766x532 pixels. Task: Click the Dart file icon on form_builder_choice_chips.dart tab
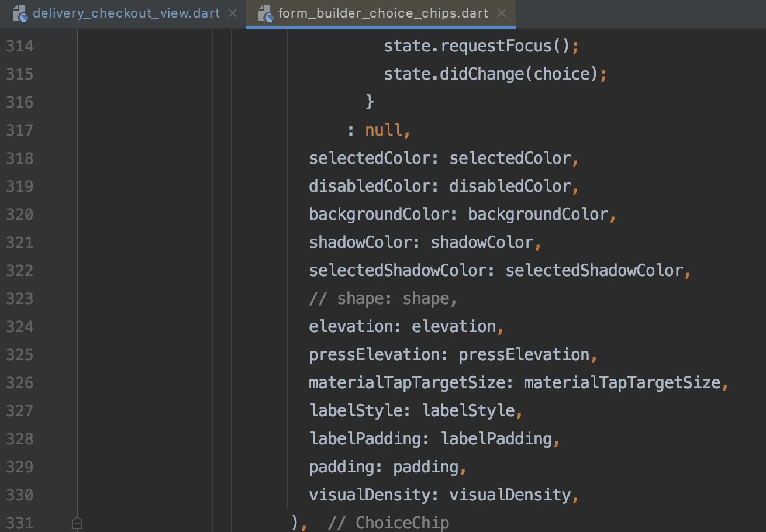point(265,13)
